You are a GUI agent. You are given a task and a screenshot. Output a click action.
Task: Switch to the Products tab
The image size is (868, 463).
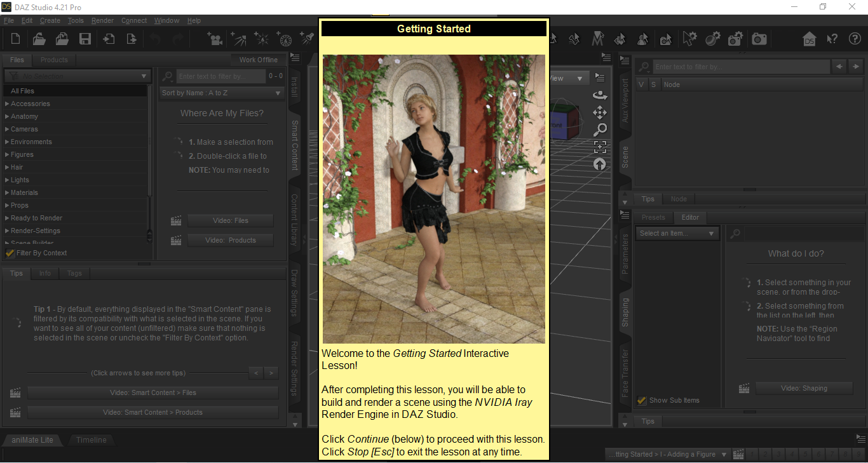[54, 60]
